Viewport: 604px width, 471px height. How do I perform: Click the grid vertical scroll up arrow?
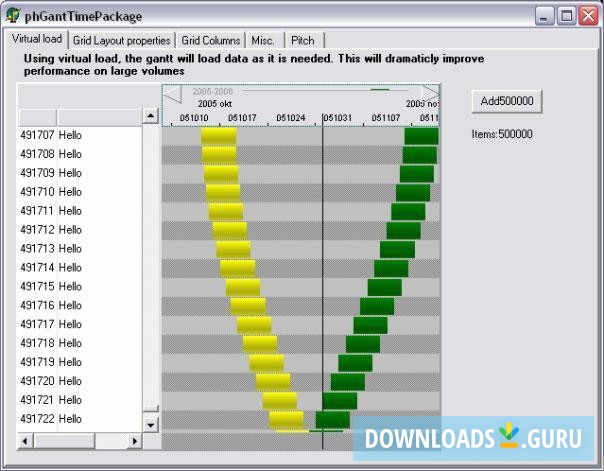151,116
